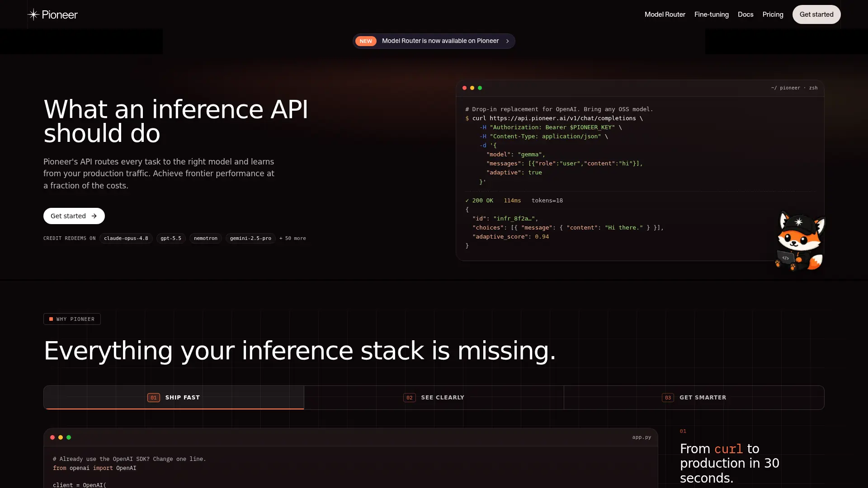The image size is (868, 488).
Task: Click the arrow icon in hero Get started
Action: (x=94, y=216)
